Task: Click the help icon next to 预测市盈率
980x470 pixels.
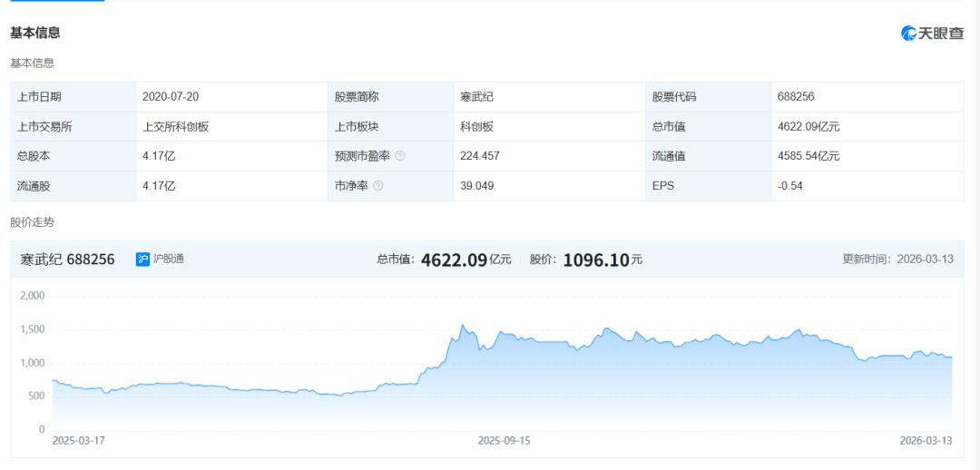Action: pyautogui.click(x=400, y=156)
